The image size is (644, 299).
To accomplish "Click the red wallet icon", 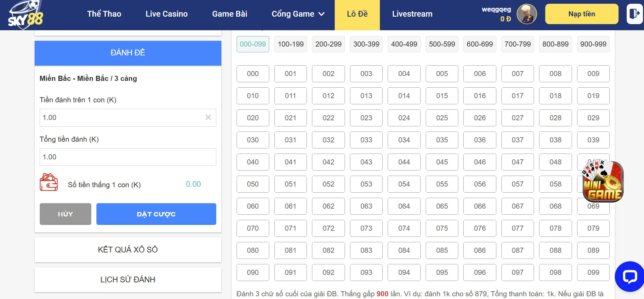I will [49, 182].
